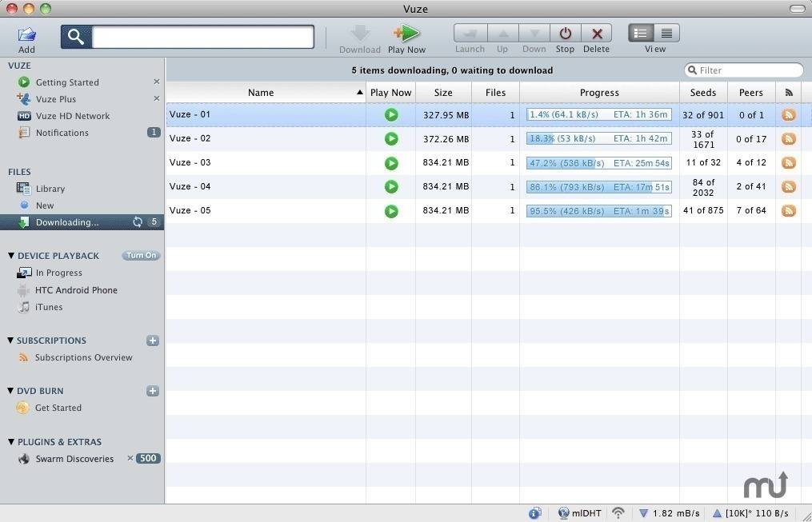The width and height of the screenshot is (812, 522).
Task: Add a new DVD with plus button
Action: [152, 391]
